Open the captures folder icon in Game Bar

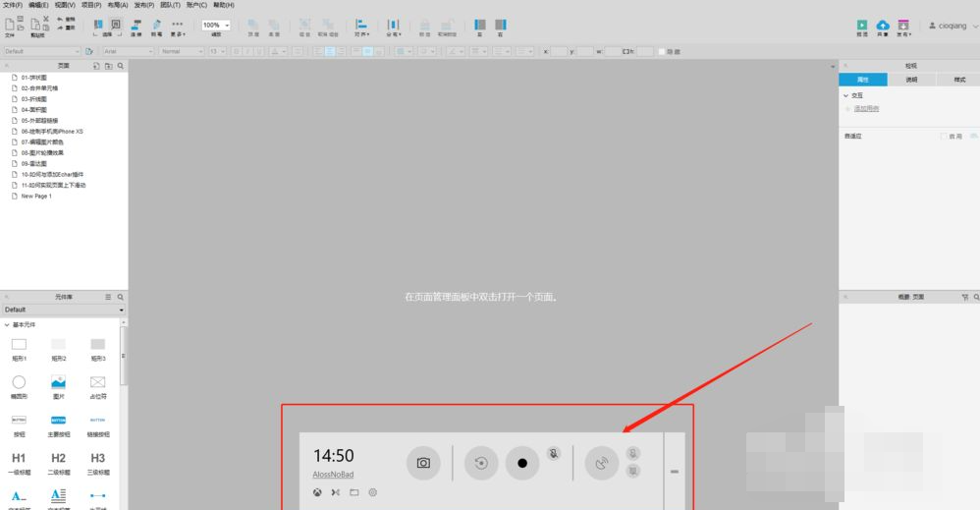point(354,492)
